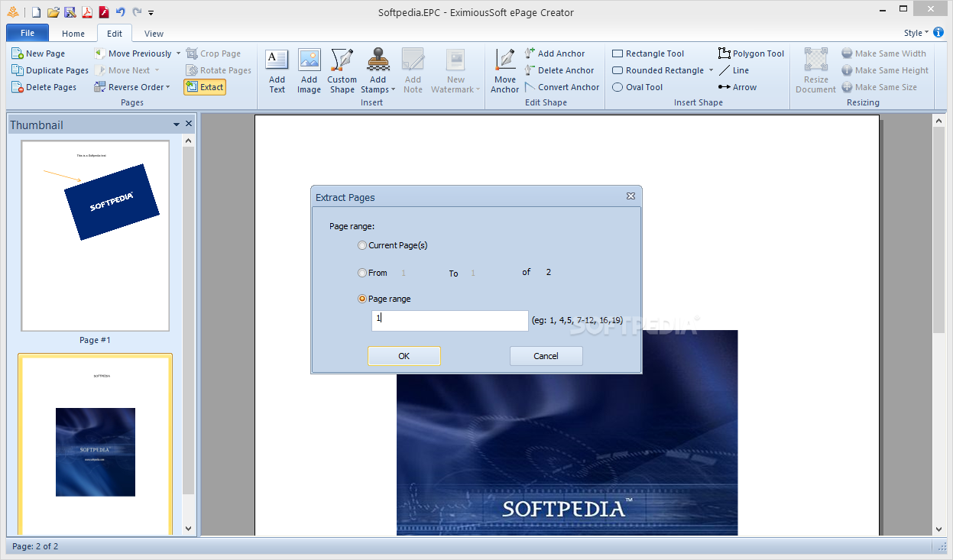Select the Rectangle Tool

pyautogui.click(x=648, y=53)
